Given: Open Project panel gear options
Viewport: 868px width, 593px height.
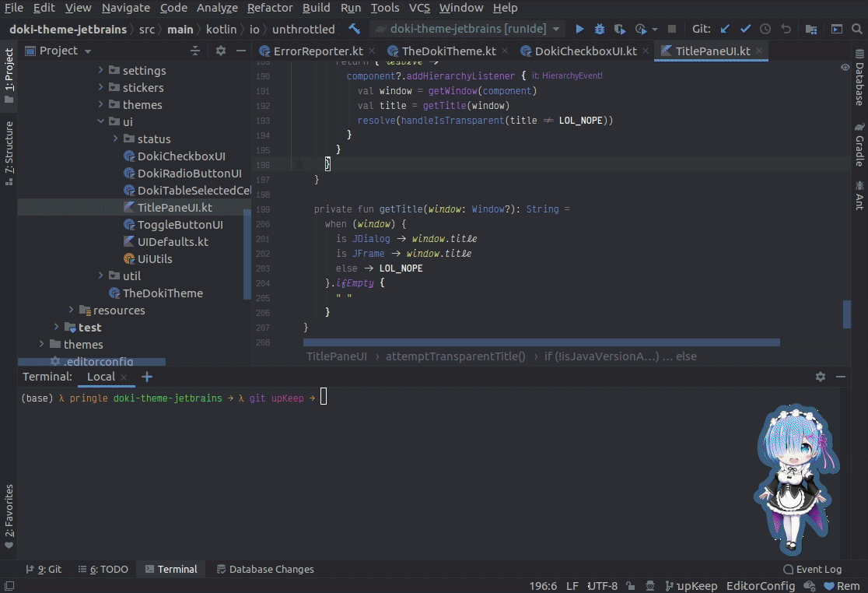Looking at the screenshot, I should [x=220, y=51].
